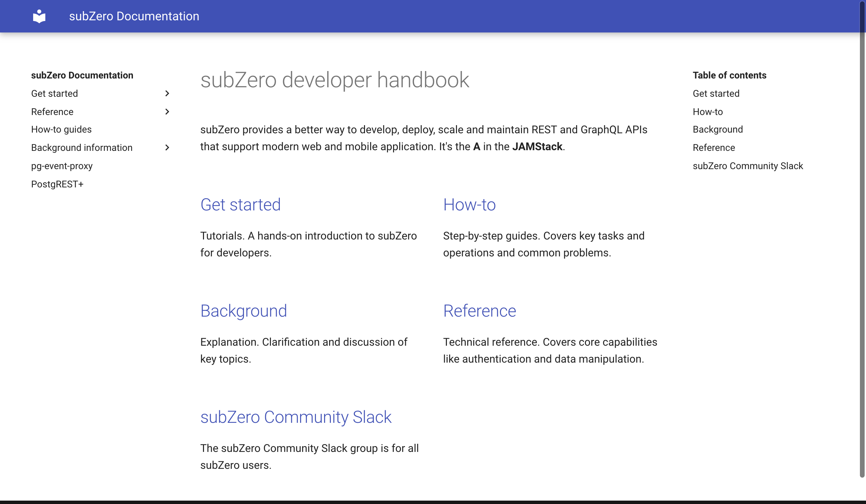The height and width of the screenshot is (504, 866).
Task: Open Background information in sidebar
Action: coord(82,148)
